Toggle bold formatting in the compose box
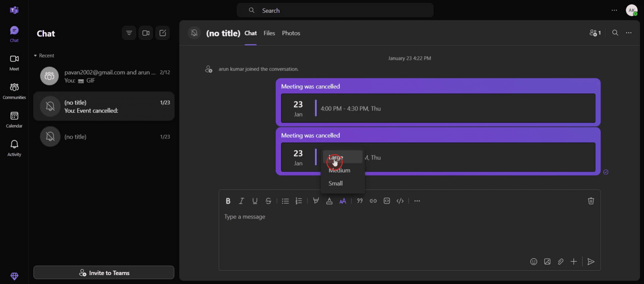This screenshot has height=284, width=644. (228, 201)
